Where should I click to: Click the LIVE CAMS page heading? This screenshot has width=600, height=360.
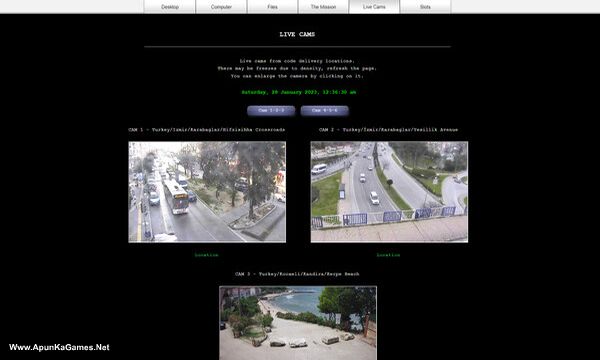pyautogui.click(x=297, y=34)
